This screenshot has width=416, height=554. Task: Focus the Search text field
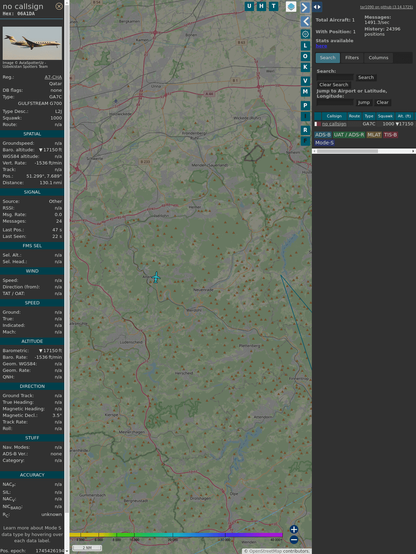(x=335, y=77)
